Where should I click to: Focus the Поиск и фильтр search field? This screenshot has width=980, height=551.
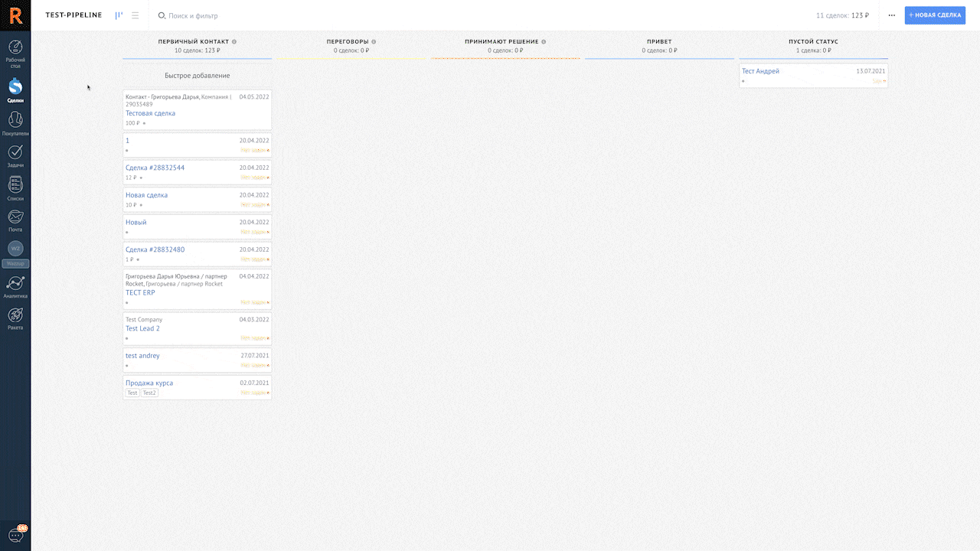tap(193, 15)
